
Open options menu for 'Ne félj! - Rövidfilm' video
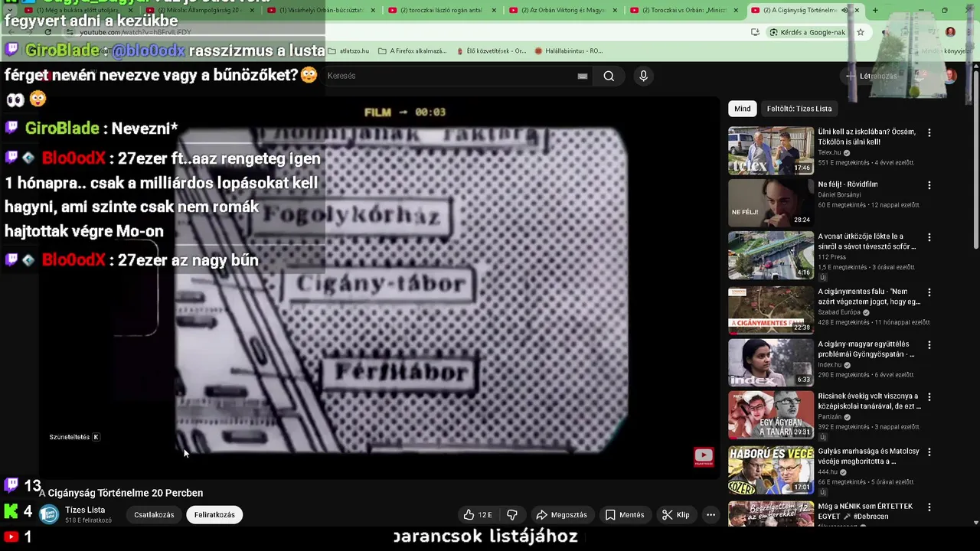click(x=929, y=185)
